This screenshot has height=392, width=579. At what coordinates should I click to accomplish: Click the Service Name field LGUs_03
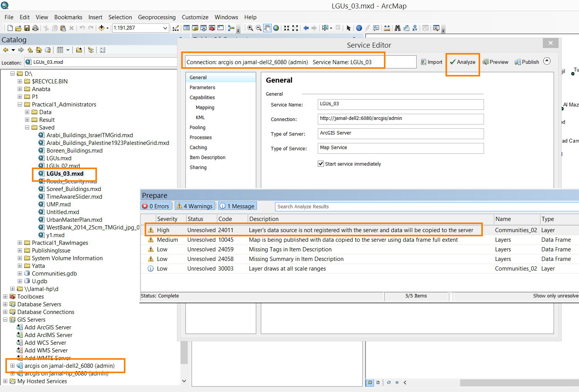tap(400, 104)
